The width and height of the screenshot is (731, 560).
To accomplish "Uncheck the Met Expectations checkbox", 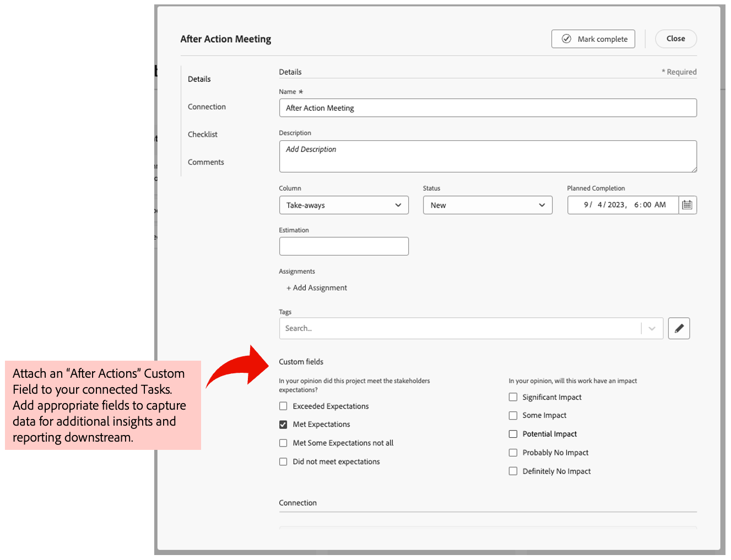I will 283,424.
